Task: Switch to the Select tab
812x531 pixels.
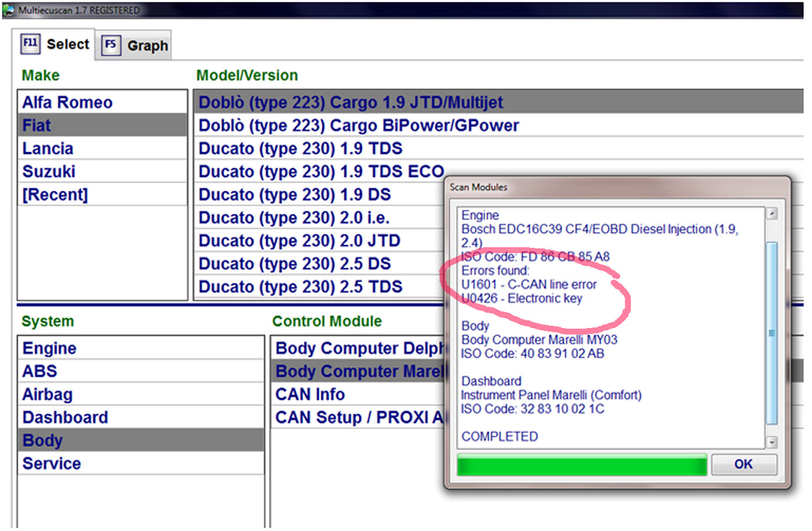Action: tap(55, 44)
